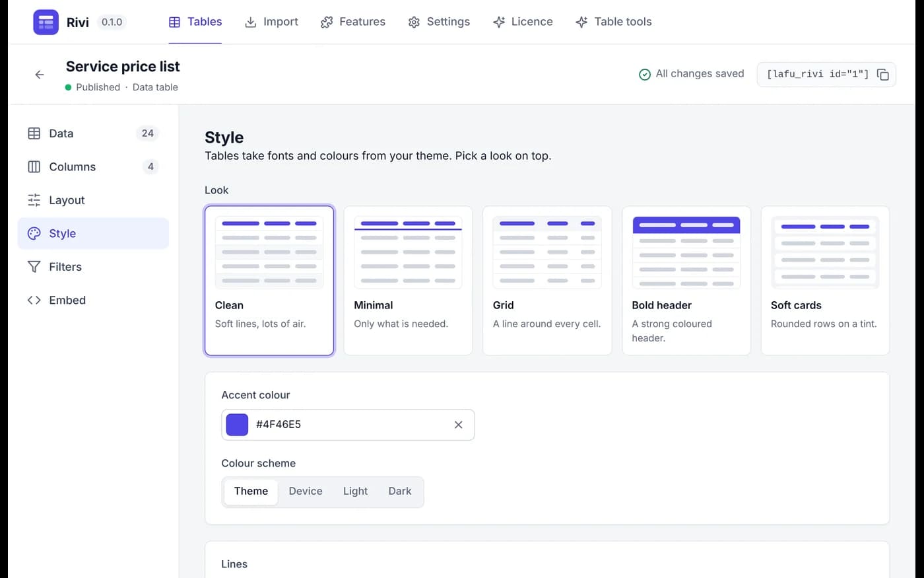924x578 pixels.
Task: Set colour scheme to Theme
Action: pos(251,491)
